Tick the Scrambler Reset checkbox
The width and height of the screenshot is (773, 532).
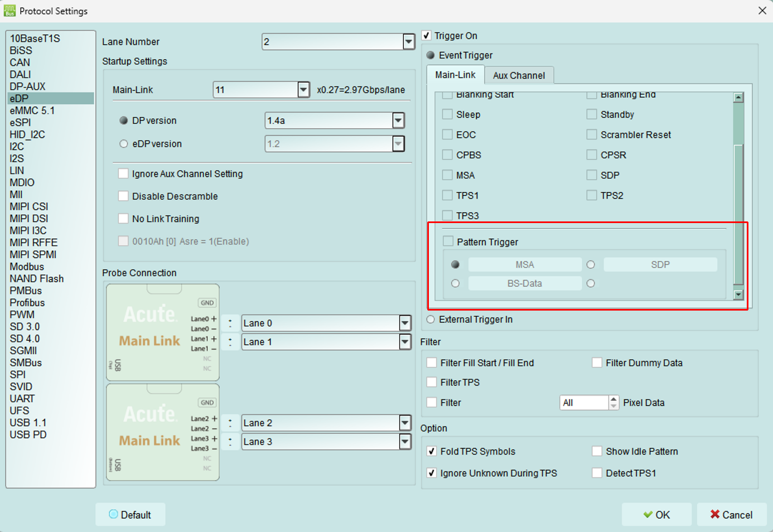click(x=592, y=134)
